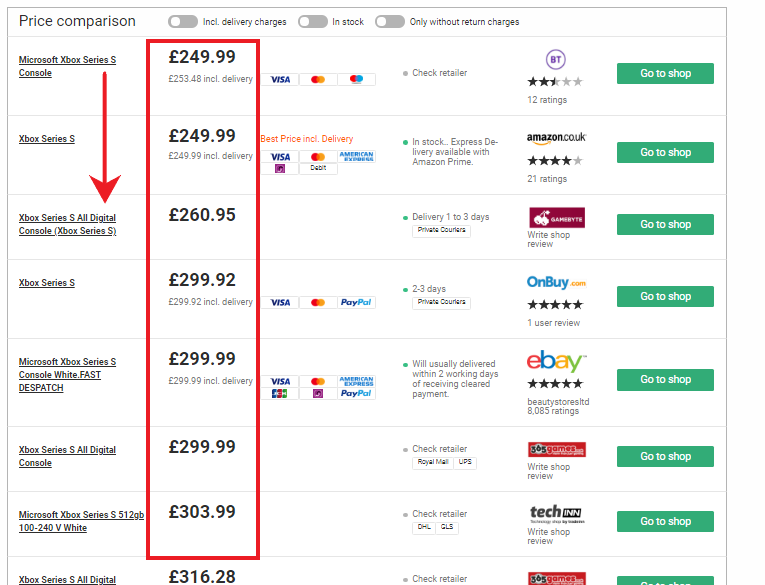Select the OnBuy.com logo

click(x=556, y=283)
